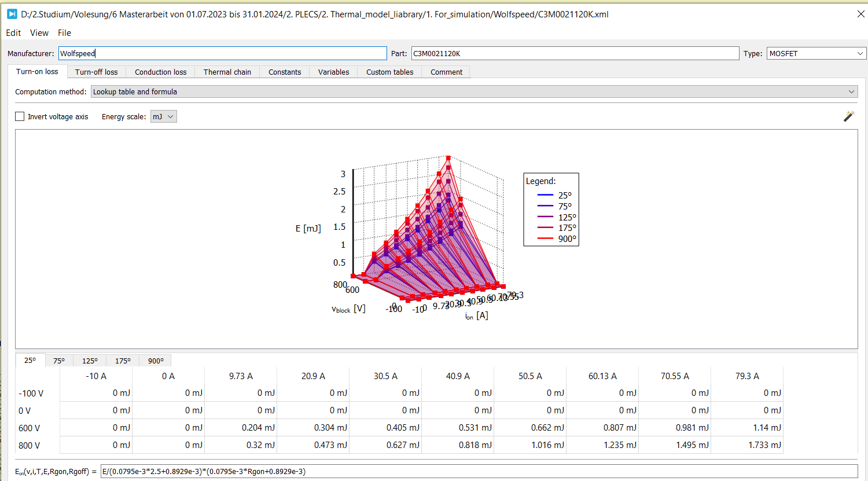Screen dimensions: 868x481
Task: Select the 175° temperature tab
Action: pos(123,361)
